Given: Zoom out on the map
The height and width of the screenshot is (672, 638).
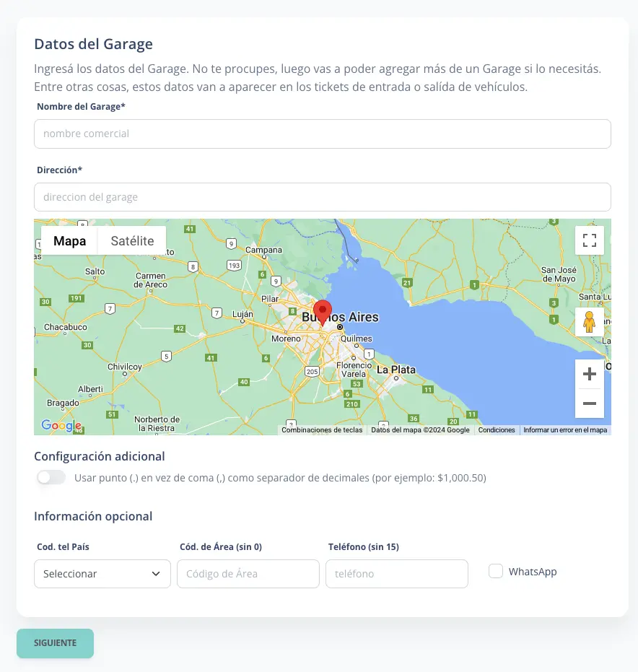Looking at the screenshot, I should coord(589,403).
